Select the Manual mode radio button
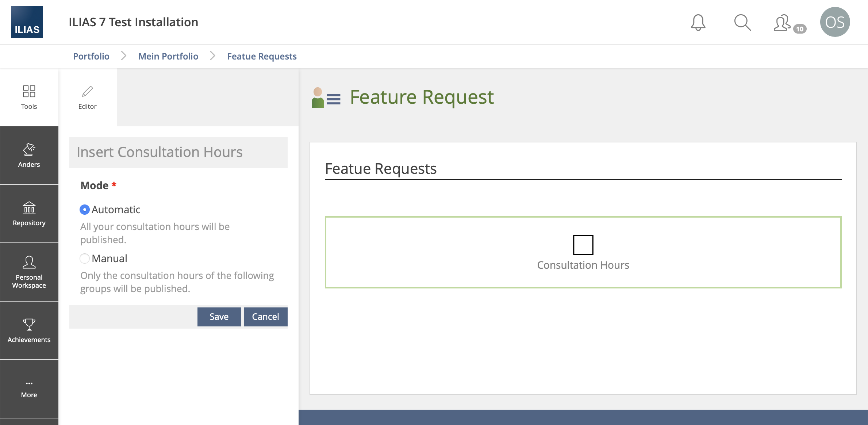 pos(85,259)
